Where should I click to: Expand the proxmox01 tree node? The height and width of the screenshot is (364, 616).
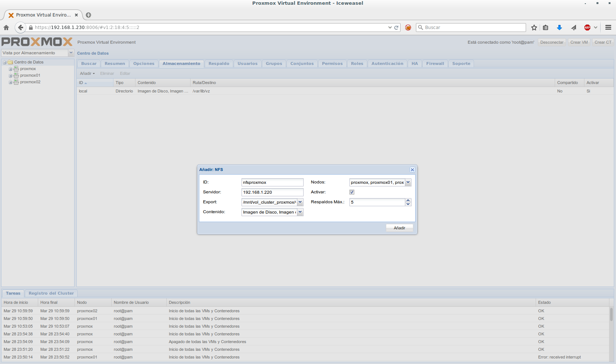(x=11, y=76)
